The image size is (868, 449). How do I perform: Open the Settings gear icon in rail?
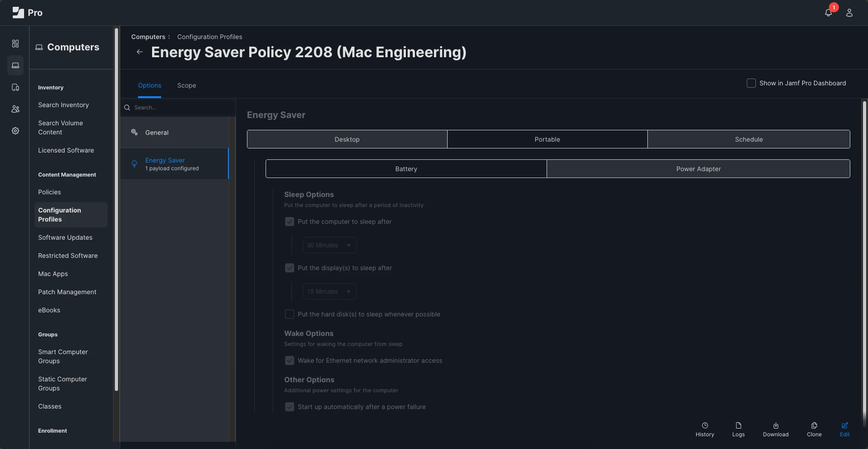tap(15, 131)
